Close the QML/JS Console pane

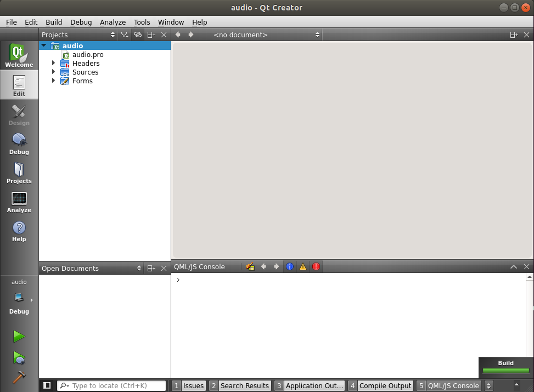(x=526, y=267)
